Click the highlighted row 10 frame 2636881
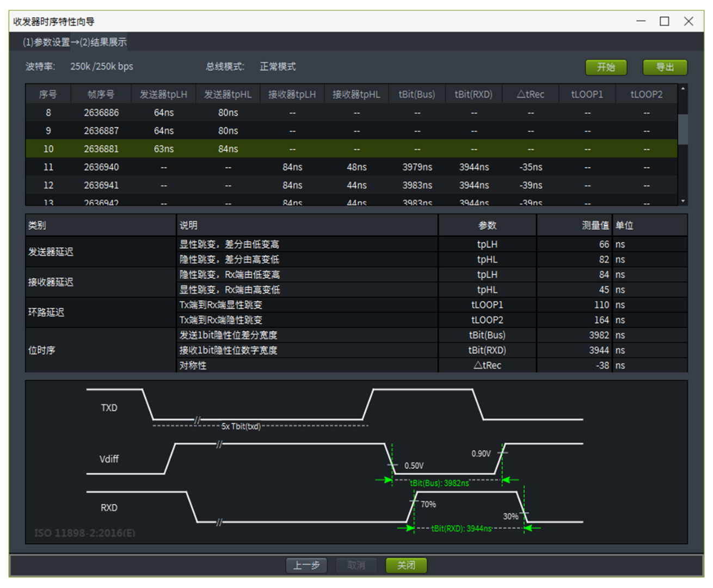 pyautogui.click(x=101, y=149)
